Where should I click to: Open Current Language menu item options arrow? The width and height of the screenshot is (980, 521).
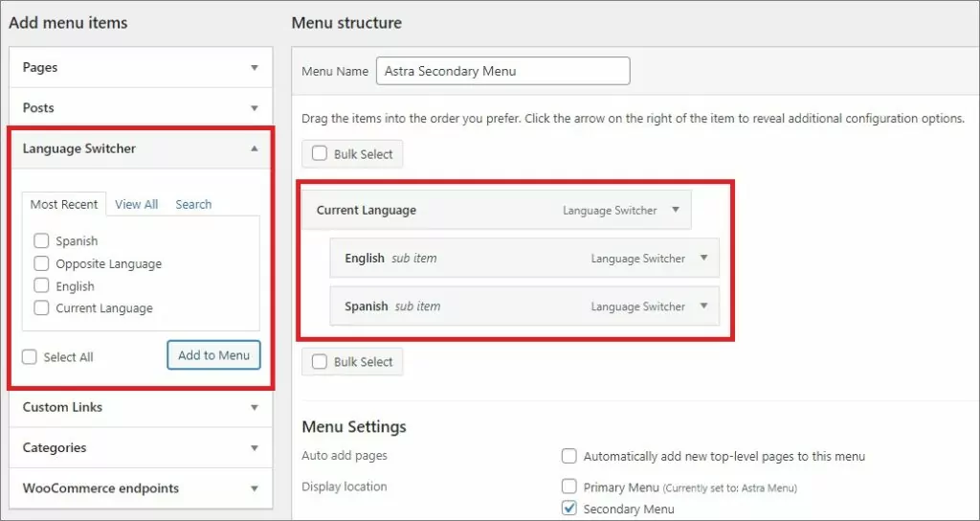(x=675, y=210)
